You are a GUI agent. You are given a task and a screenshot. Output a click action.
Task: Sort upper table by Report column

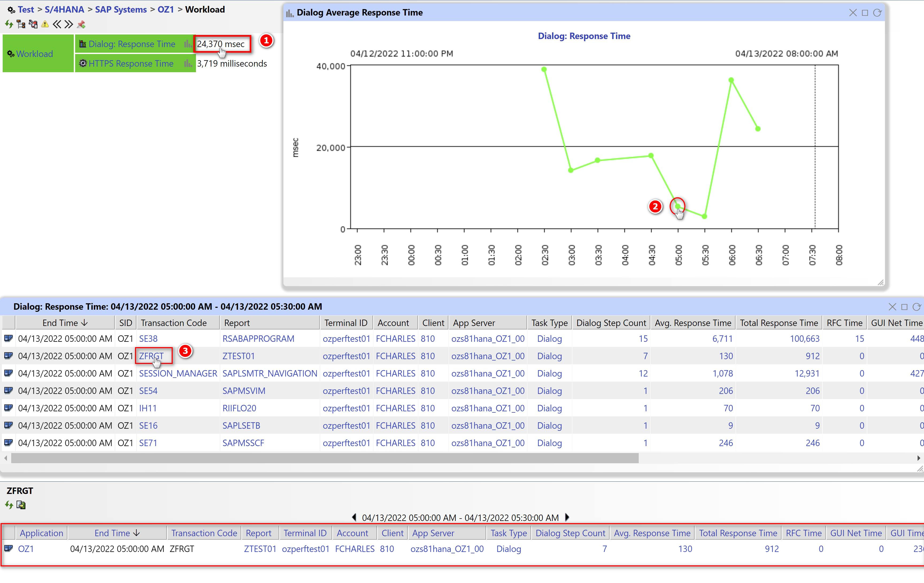click(270, 323)
